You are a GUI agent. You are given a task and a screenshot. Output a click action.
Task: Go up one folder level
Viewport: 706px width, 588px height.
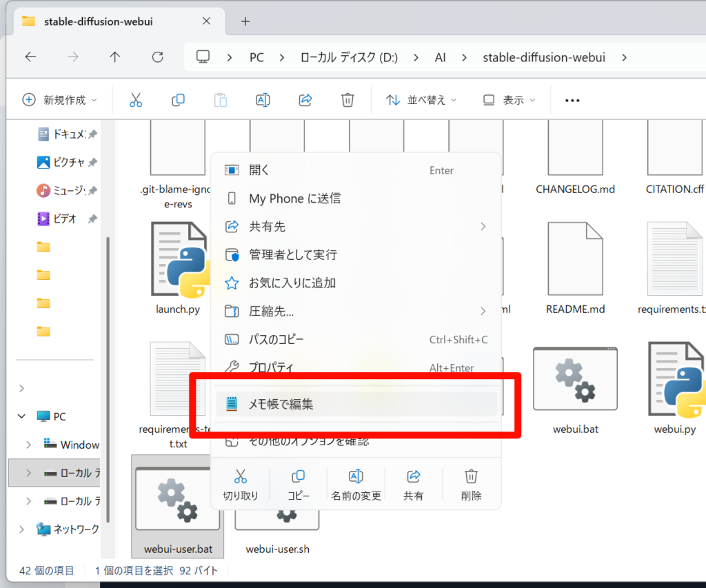point(115,57)
